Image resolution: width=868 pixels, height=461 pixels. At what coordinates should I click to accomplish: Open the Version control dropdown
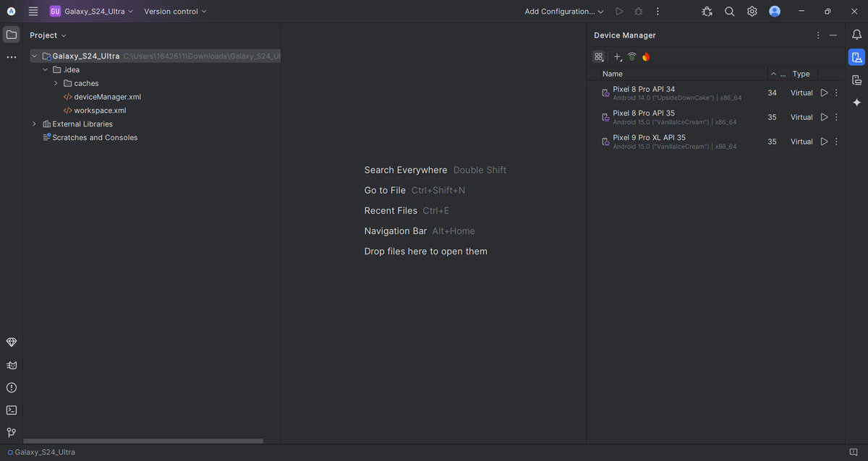[175, 12]
